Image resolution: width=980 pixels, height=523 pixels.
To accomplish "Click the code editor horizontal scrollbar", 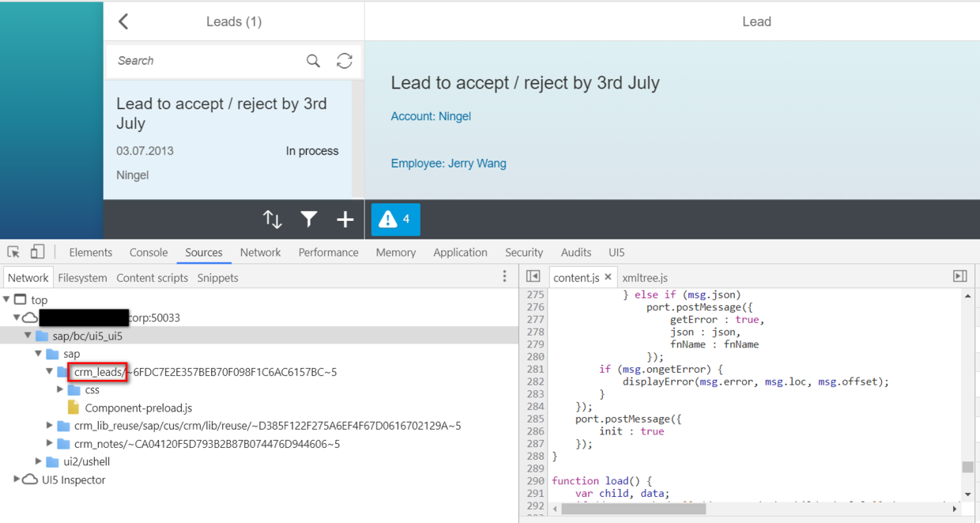I will (x=632, y=509).
